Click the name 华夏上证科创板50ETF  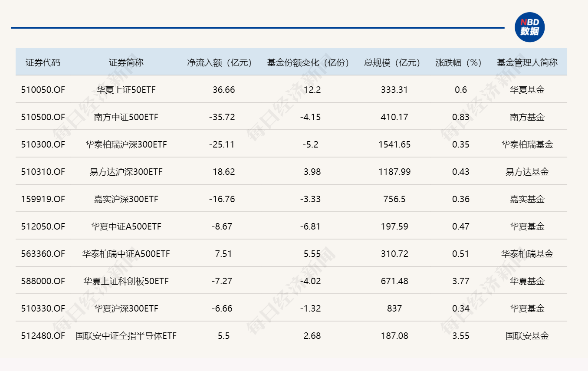click(x=126, y=281)
